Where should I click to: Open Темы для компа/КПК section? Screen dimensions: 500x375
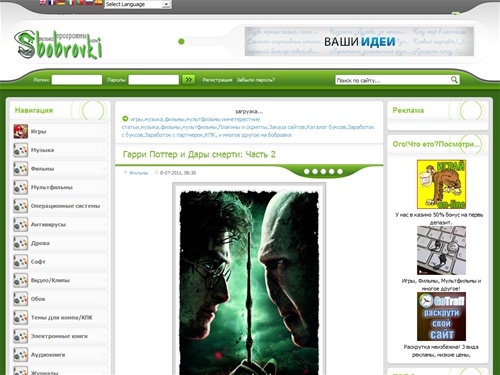click(60, 318)
